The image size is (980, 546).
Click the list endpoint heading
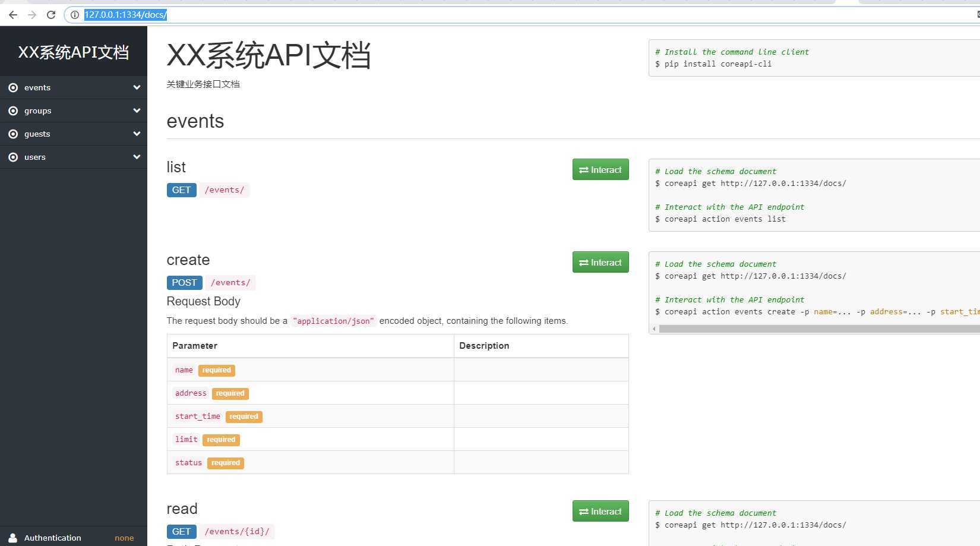click(x=176, y=167)
